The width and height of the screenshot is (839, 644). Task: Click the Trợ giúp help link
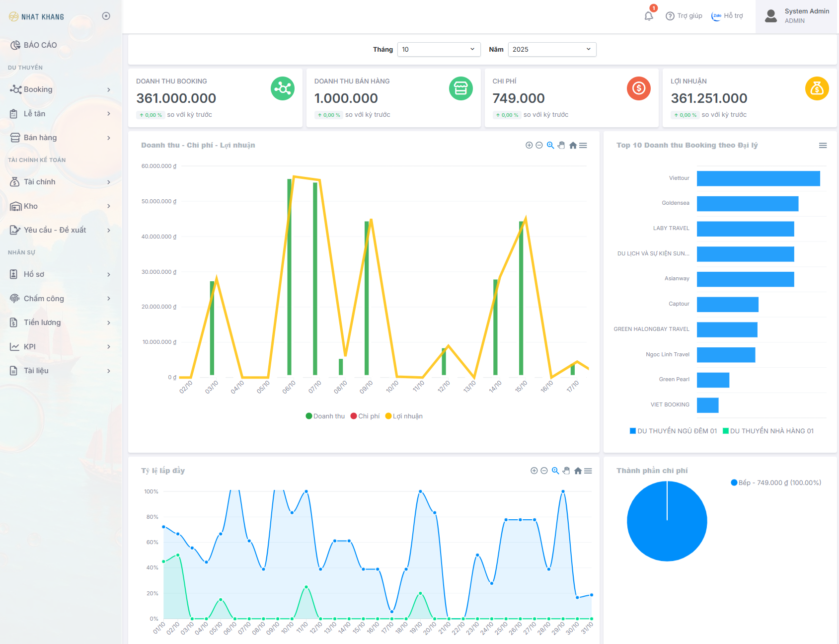click(x=684, y=16)
